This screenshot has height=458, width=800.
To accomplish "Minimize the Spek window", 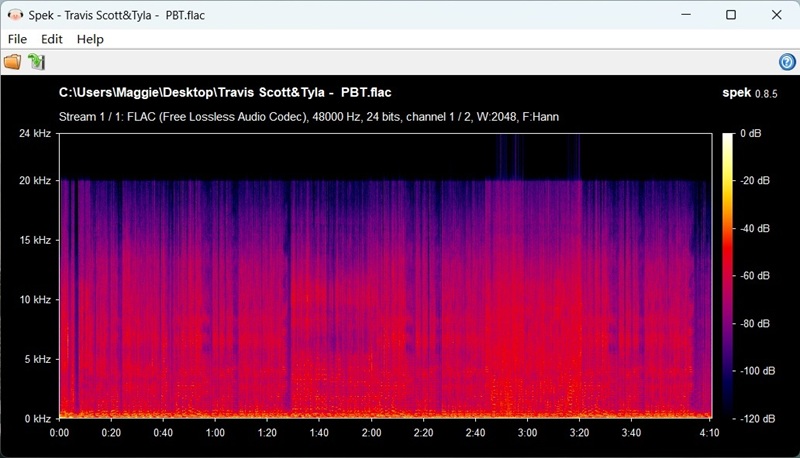I will coord(686,15).
